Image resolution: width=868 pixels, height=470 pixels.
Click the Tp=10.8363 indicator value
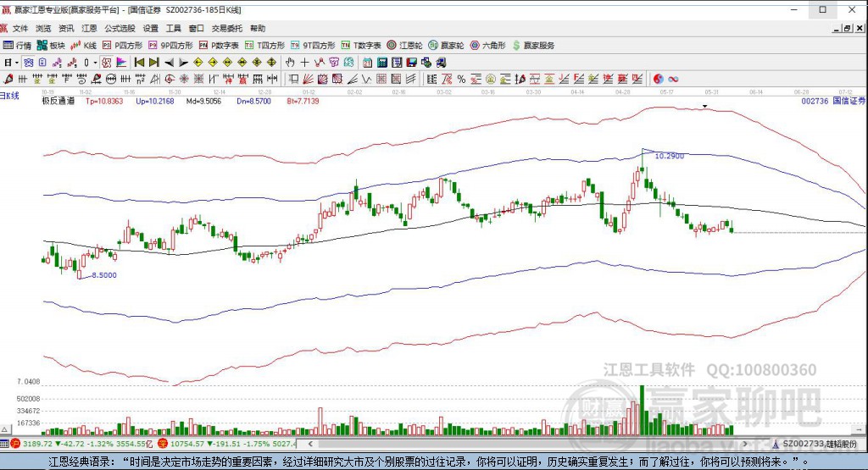pos(104,101)
